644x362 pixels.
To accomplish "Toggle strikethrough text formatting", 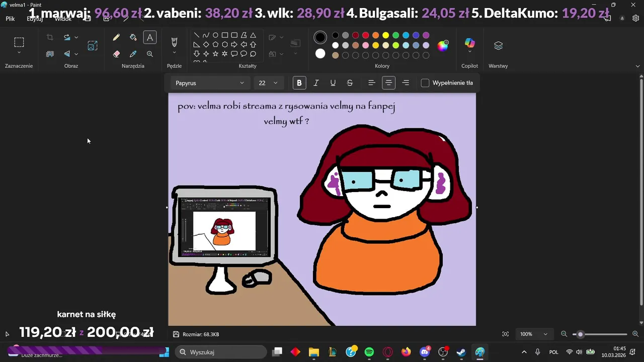I will coord(350,83).
